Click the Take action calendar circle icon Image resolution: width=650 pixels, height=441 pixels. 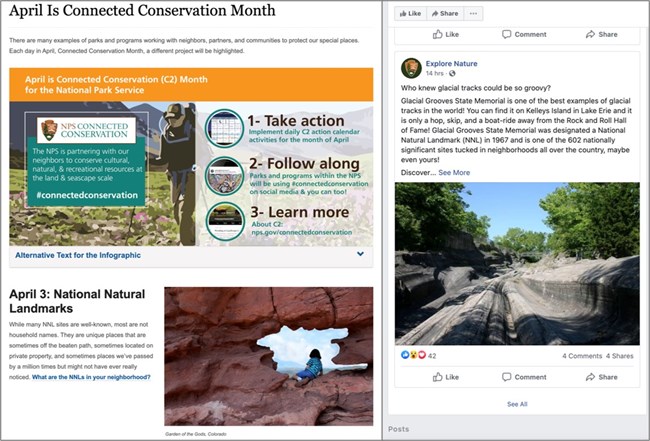tap(224, 128)
